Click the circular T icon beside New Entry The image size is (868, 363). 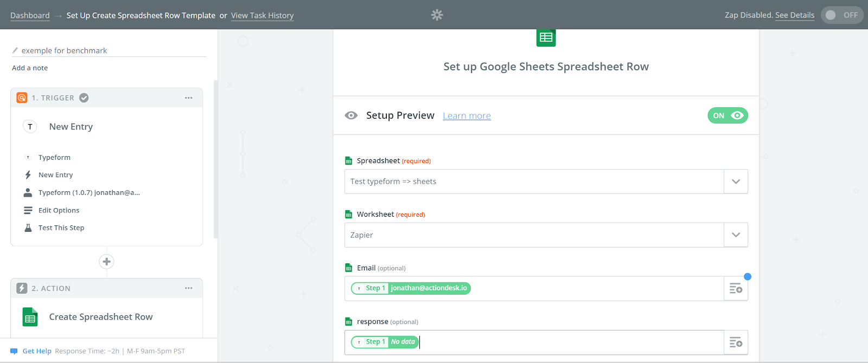point(30,127)
